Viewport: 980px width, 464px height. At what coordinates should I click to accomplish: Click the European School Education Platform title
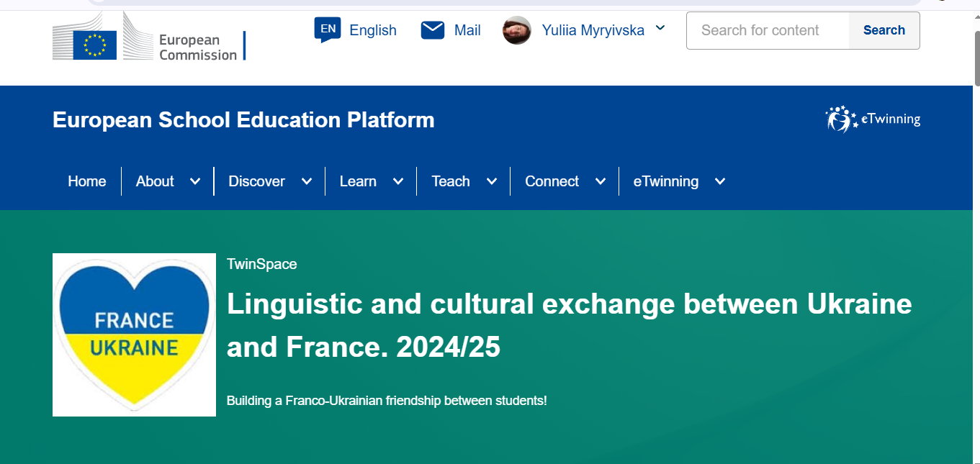(243, 119)
